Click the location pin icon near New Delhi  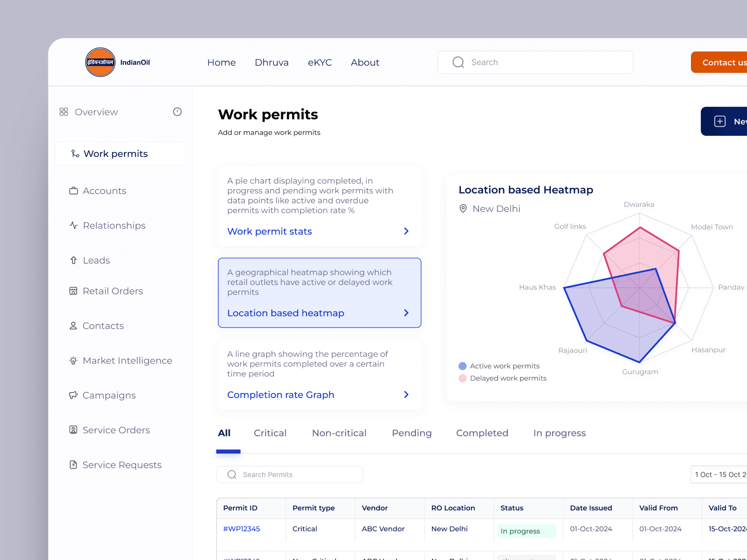463,209
